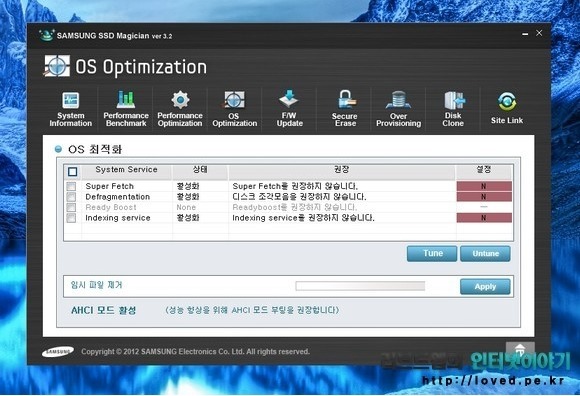Viewport: 580px width, 396px height.
Task: Click the 디스크 조각모음 recommendation text
Action: click(x=299, y=197)
